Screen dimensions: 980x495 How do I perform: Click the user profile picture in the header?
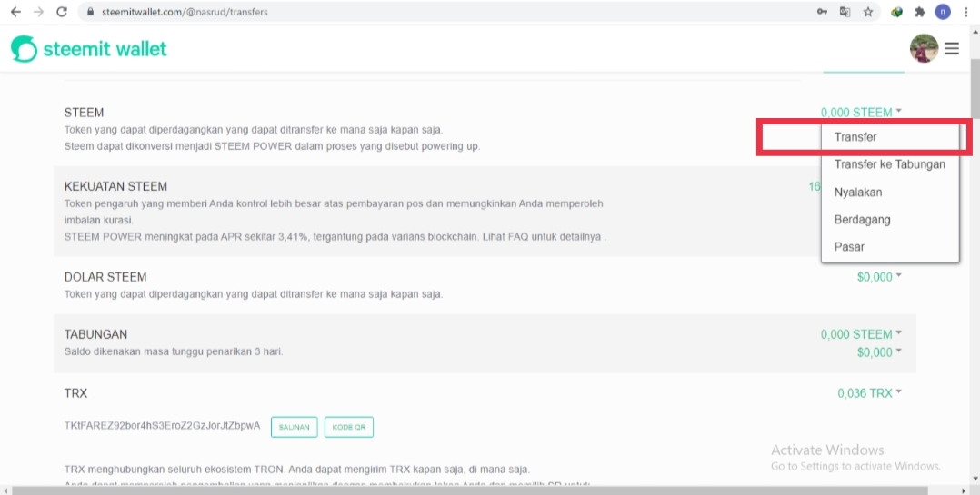pyautogui.click(x=924, y=49)
